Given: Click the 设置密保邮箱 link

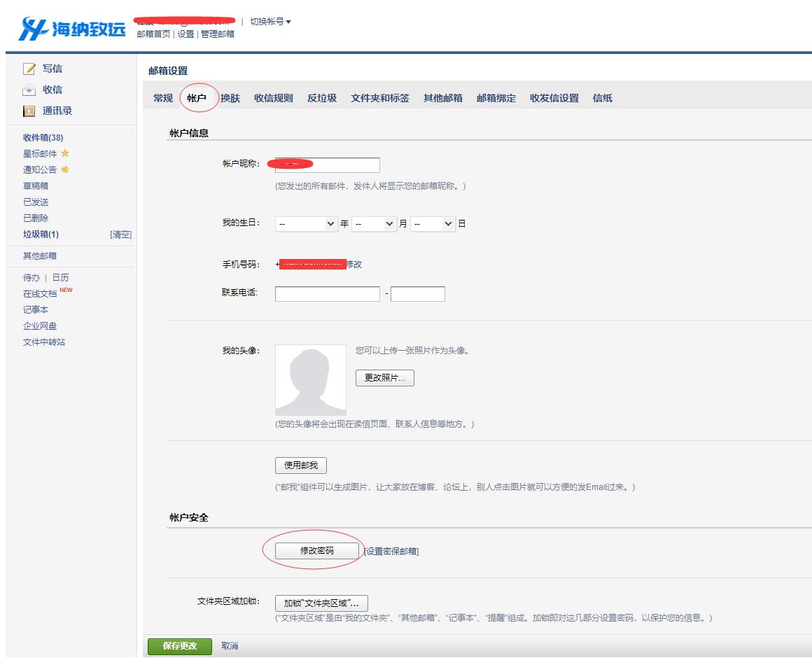Looking at the screenshot, I should [391, 552].
